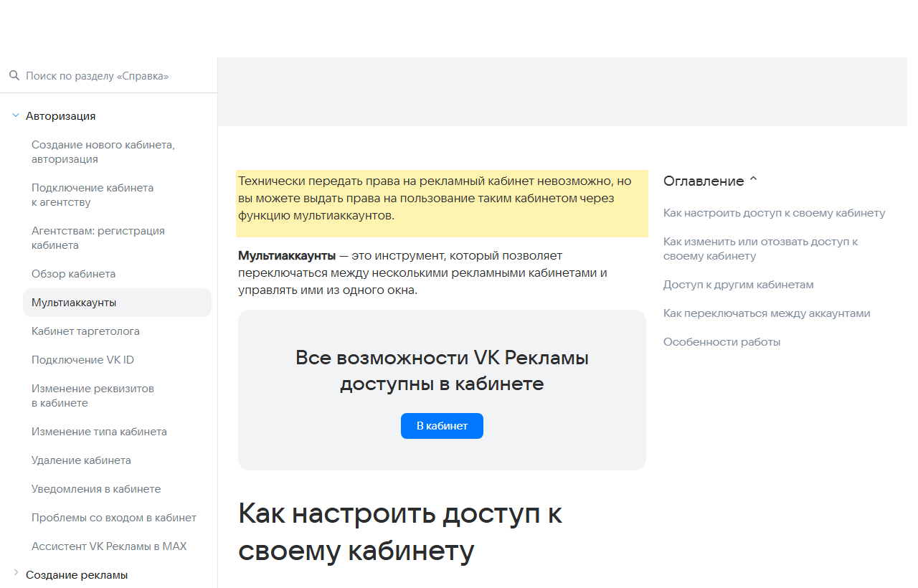
Task: Click the Оглавление heading
Action: click(704, 181)
